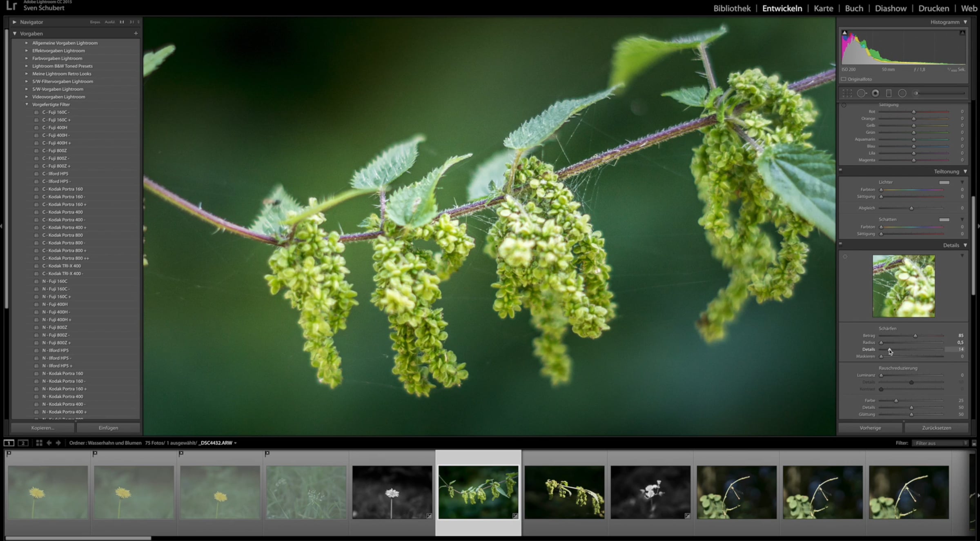Toggle the Teiltonung panel on/off switch
Screen dimensions: 980x541
(x=840, y=170)
